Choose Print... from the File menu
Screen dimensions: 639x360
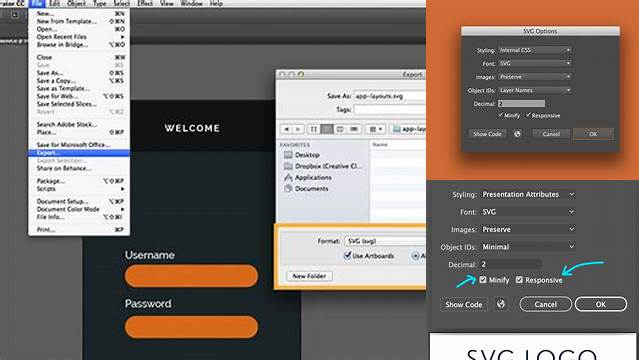tap(79, 230)
